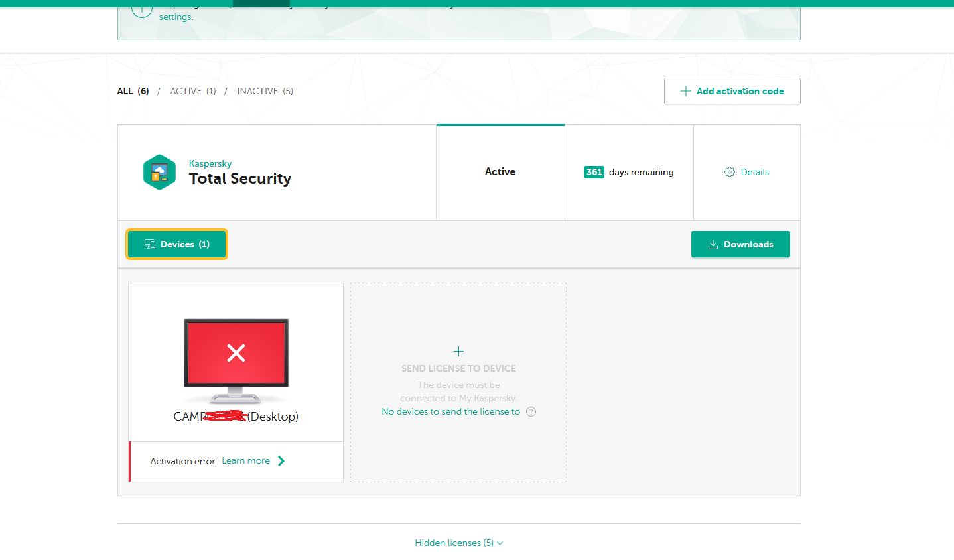Open license Details link

(x=755, y=172)
